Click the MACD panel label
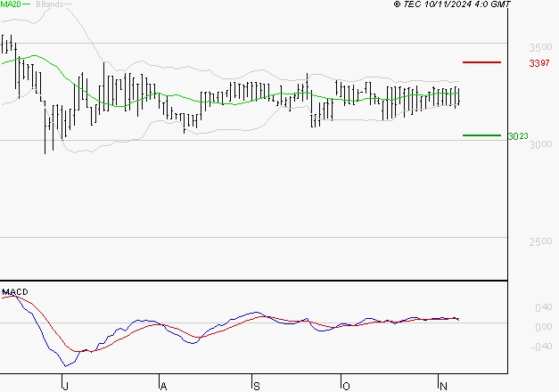Viewport: 559px width, 392px height. [x=15, y=292]
